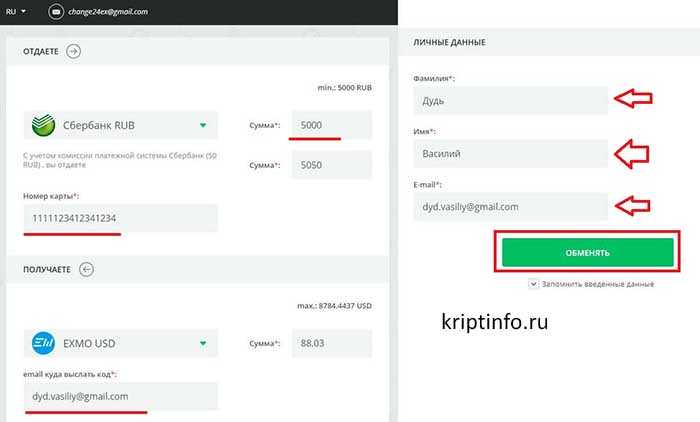Focus the email куда выслать код field

pos(121,396)
